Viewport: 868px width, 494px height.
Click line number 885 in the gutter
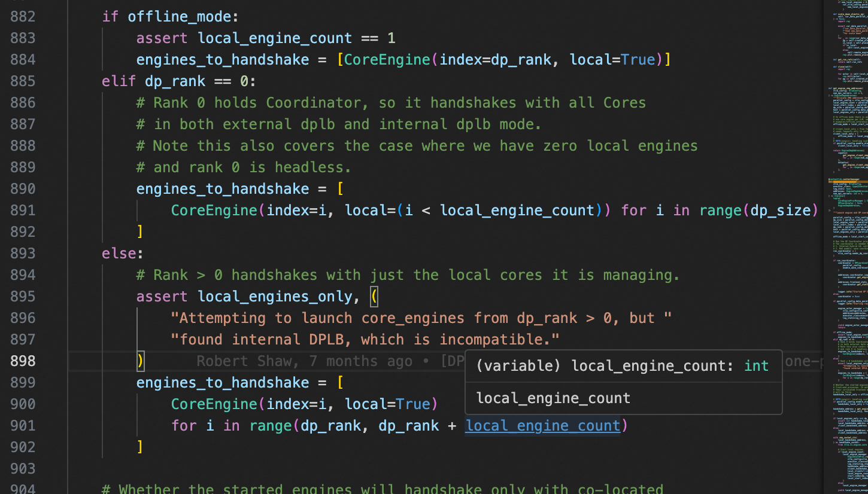pos(23,81)
